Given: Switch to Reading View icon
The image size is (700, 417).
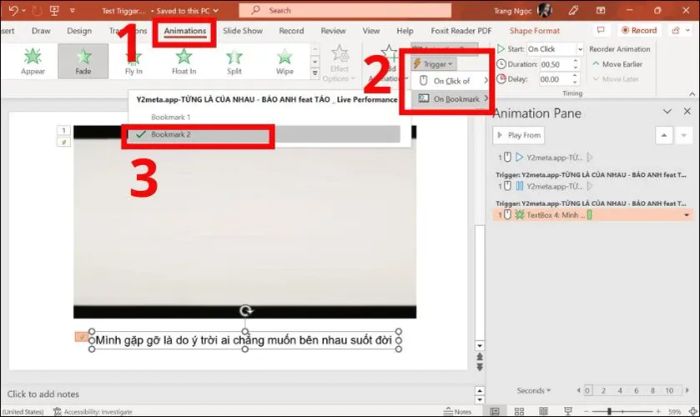Looking at the screenshot, I should point(543,411).
